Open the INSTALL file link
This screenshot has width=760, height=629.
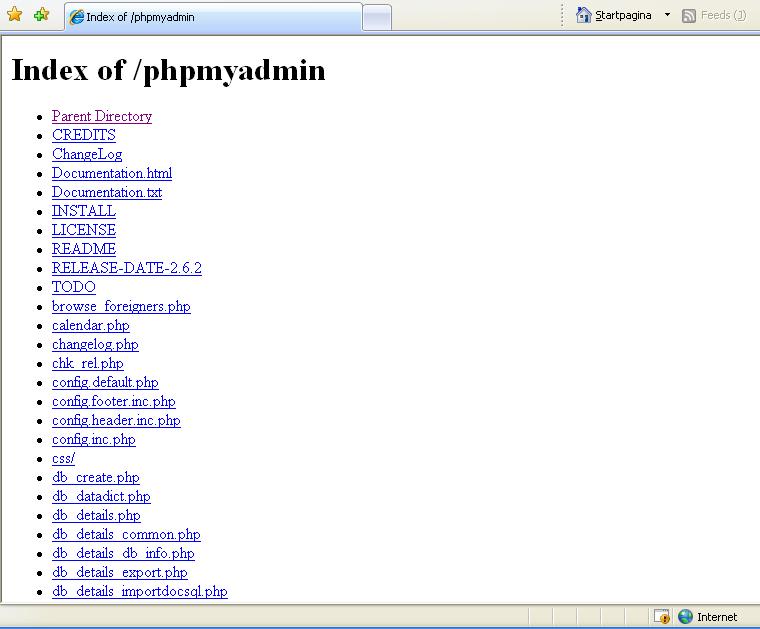coord(84,211)
